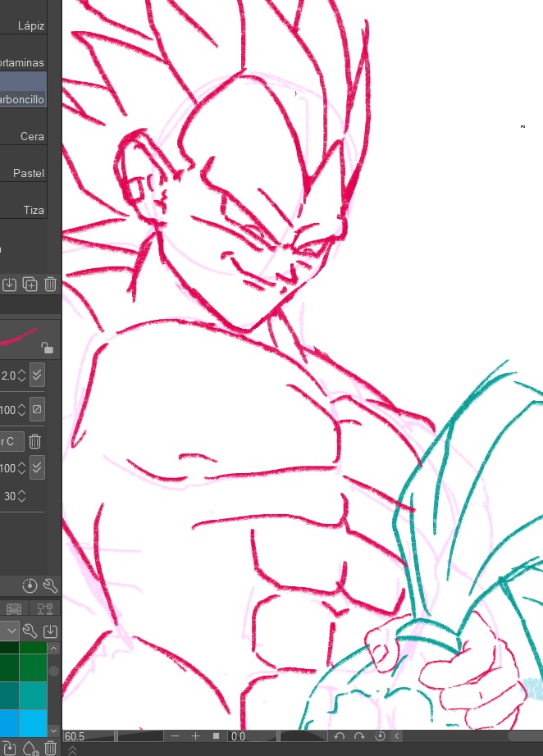
Task: Click the horizontal scroll left arrow
Action: (x=397, y=736)
